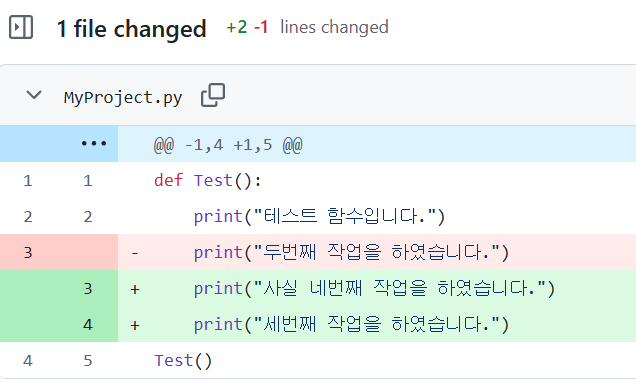Click the 1 file changed heading
This screenshot has height=384, width=636.
point(131,29)
